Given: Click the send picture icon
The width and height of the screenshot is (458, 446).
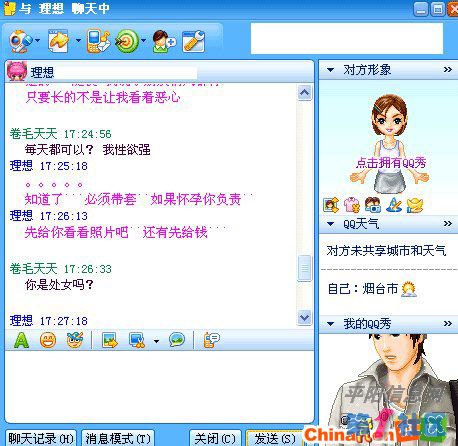Looking at the screenshot, I should click(x=110, y=340).
